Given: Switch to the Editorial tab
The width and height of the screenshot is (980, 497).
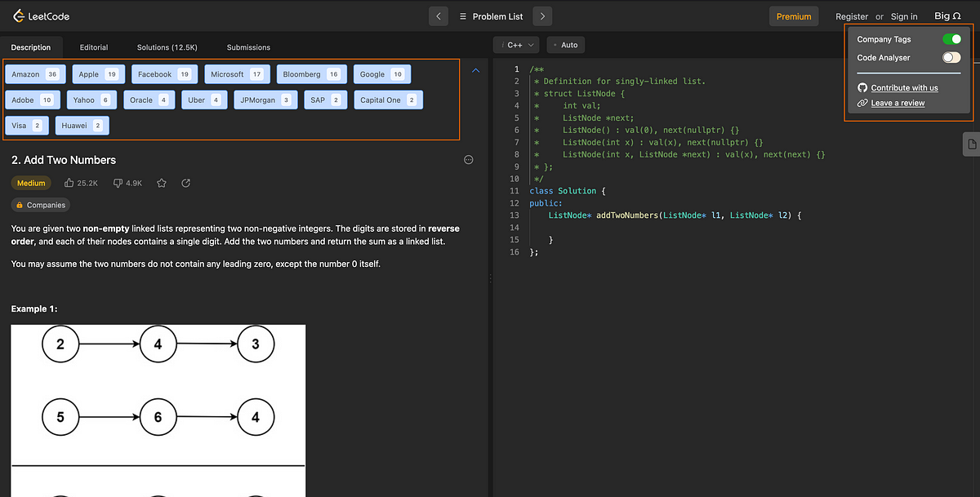Looking at the screenshot, I should tap(94, 47).
